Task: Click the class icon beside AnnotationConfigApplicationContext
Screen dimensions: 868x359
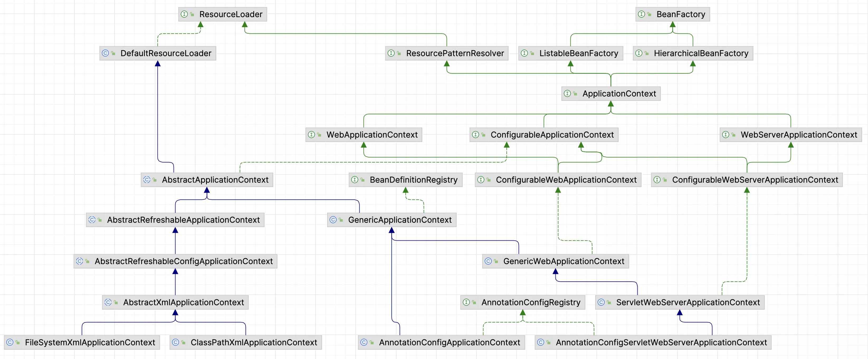Action: click(x=364, y=342)
